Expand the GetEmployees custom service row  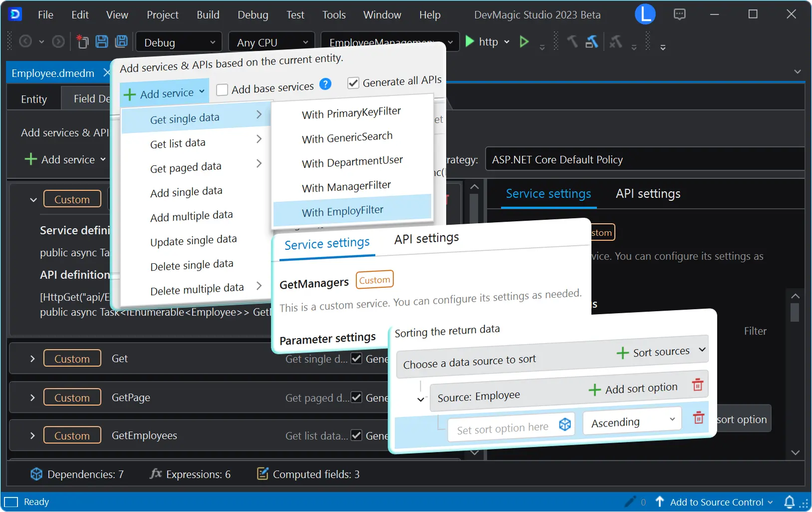tap(32, 435)
